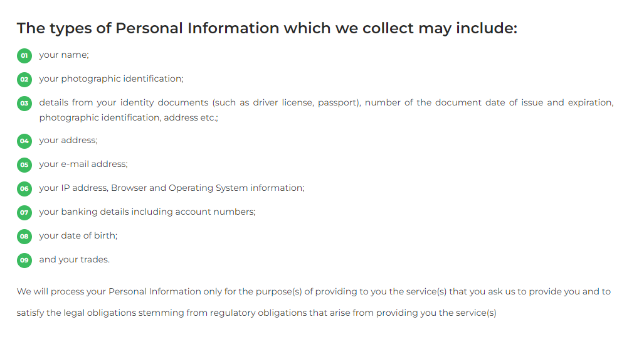Image resolution: width=644 pixels, height=339 pixels.
Task: Click the green 04 number badge
Action: (x=24, y=141)
